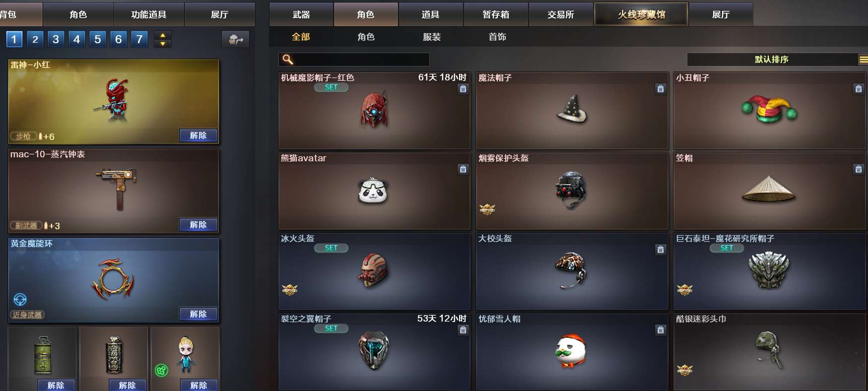Click 解除 on 雷神-小红 rifle
The width and height of the screenshot is (868, 391).
[x=199, y=135]
